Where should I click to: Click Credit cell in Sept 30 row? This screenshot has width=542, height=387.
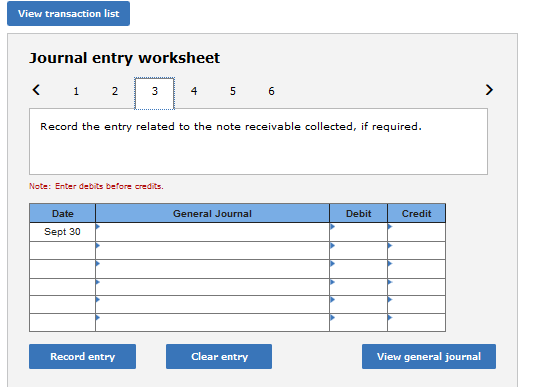coord(417,232)
